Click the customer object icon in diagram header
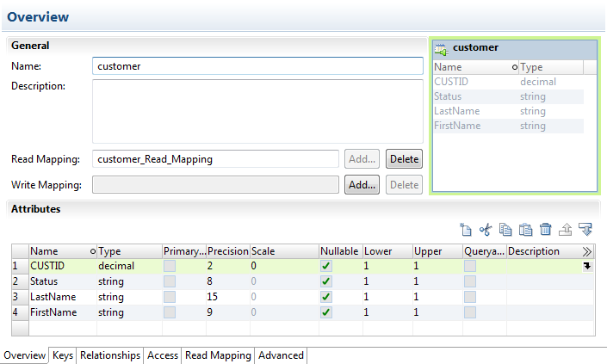The height and width of the screenshot is (364, 607). pyautogui.click(x=441, y=48)
